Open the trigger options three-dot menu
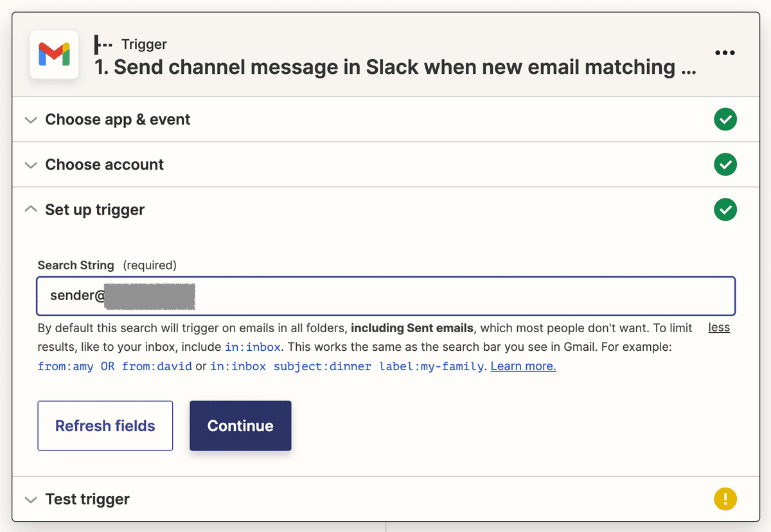 pyautogui.click(x=725, y=53)
